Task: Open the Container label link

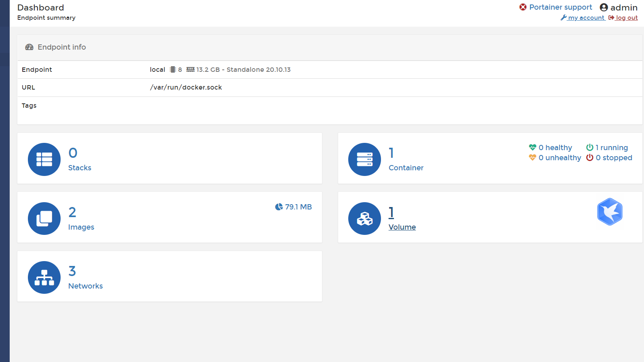Action: (406, 168)
